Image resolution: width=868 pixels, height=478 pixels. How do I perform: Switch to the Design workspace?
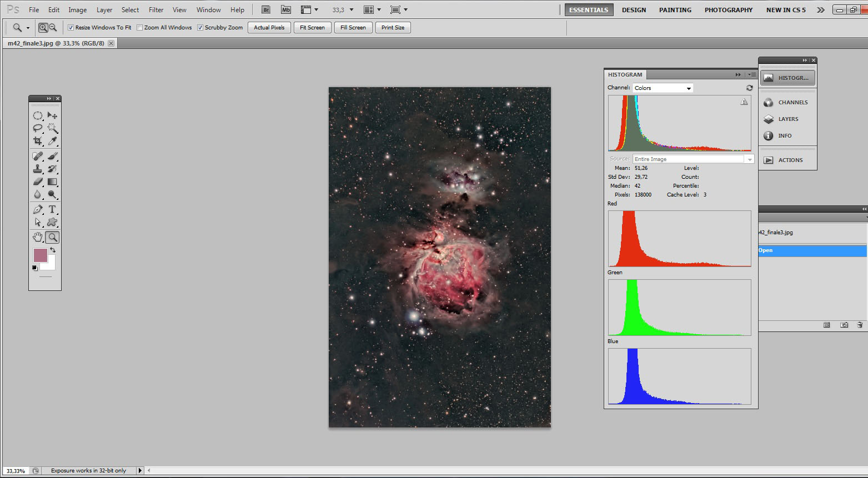pyautogui.click(x=634, y=10)
